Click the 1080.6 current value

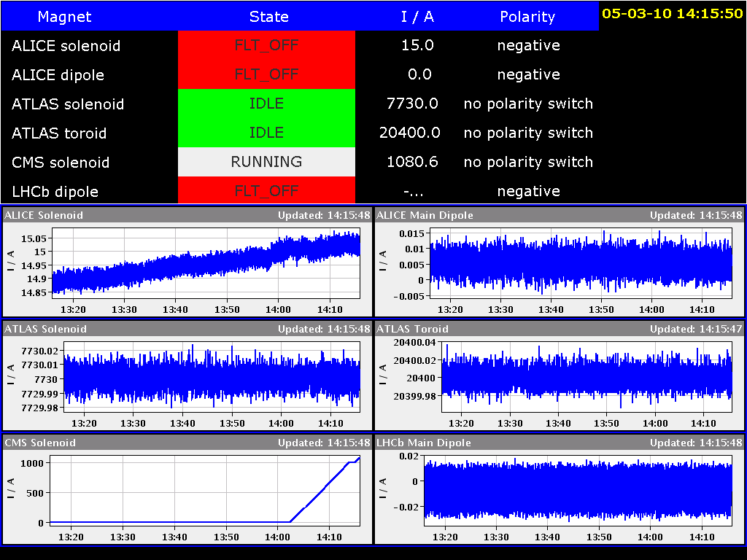tap(412, 162)
